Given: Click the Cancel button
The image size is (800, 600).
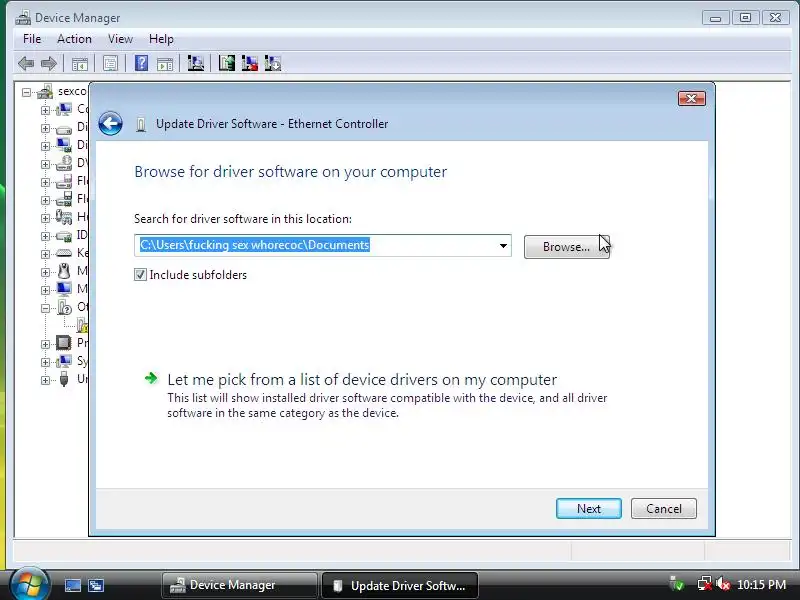Looking at the screenshot, I should pos(664,509).
